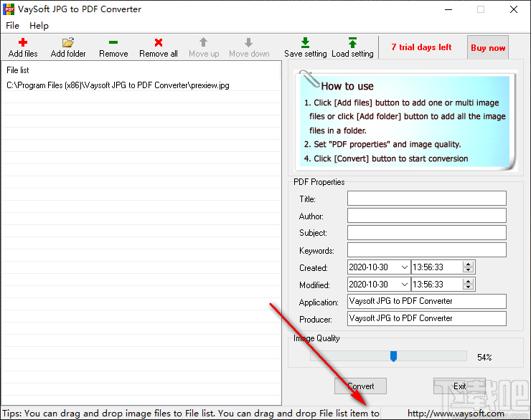Decrease the Created time with down spinner
Screen dimensions: 531x420
coord(468,270)
